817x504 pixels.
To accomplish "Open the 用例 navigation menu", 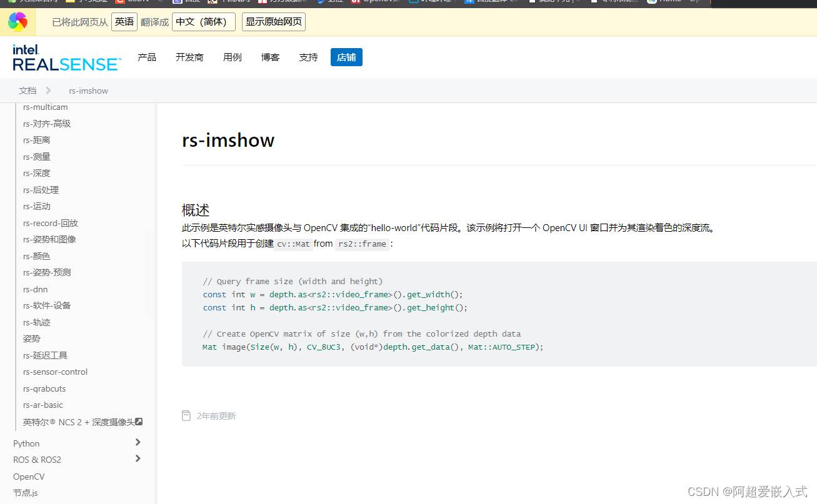I will click(x=233, y=57).
